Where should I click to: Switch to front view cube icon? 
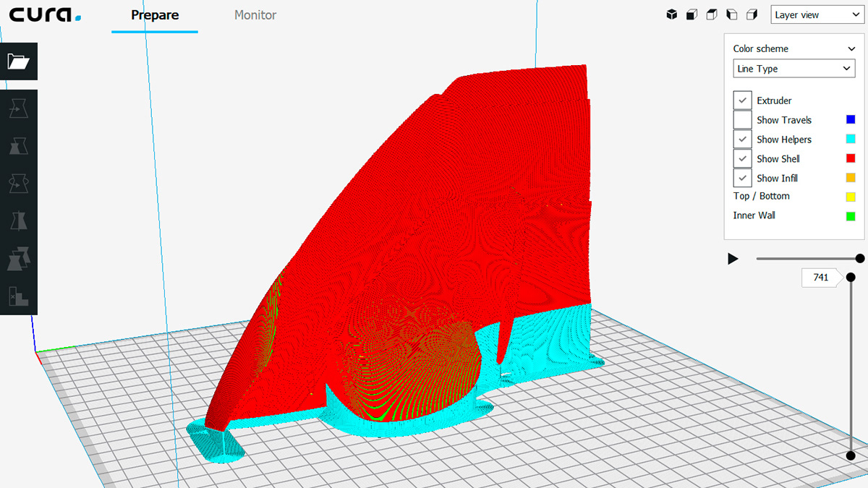pos(692,14)
